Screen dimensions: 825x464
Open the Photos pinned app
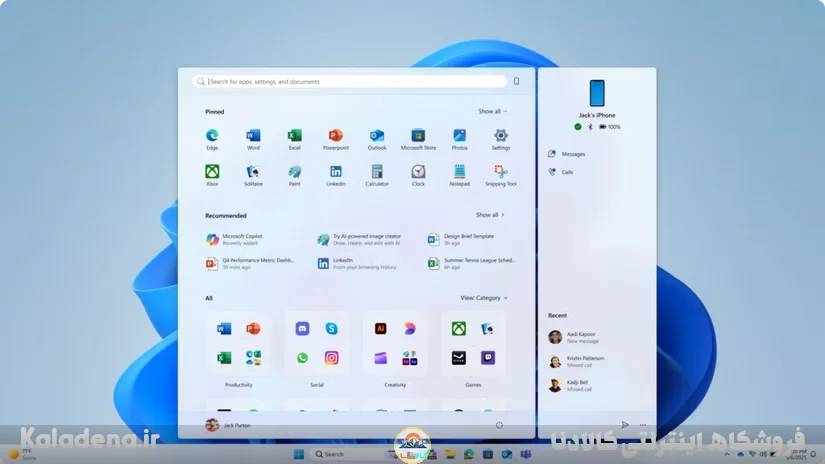[x=459, y=139]
